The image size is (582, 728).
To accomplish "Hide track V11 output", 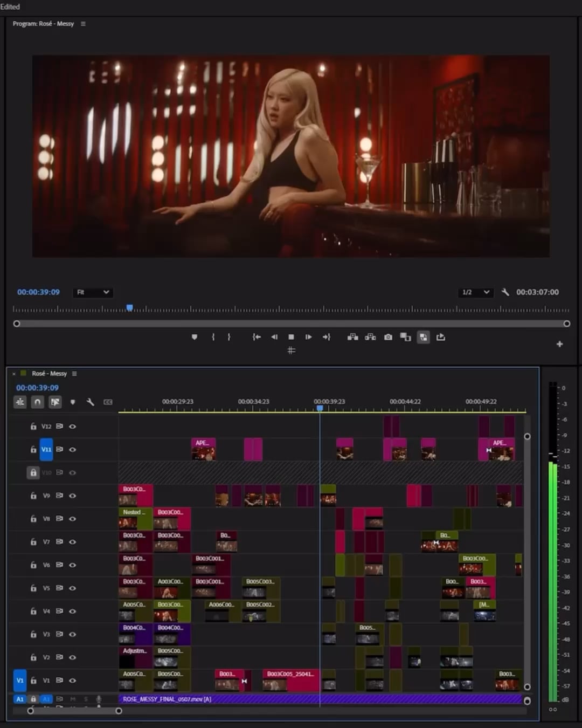I will pyautogui.click(x=72, y=449).
